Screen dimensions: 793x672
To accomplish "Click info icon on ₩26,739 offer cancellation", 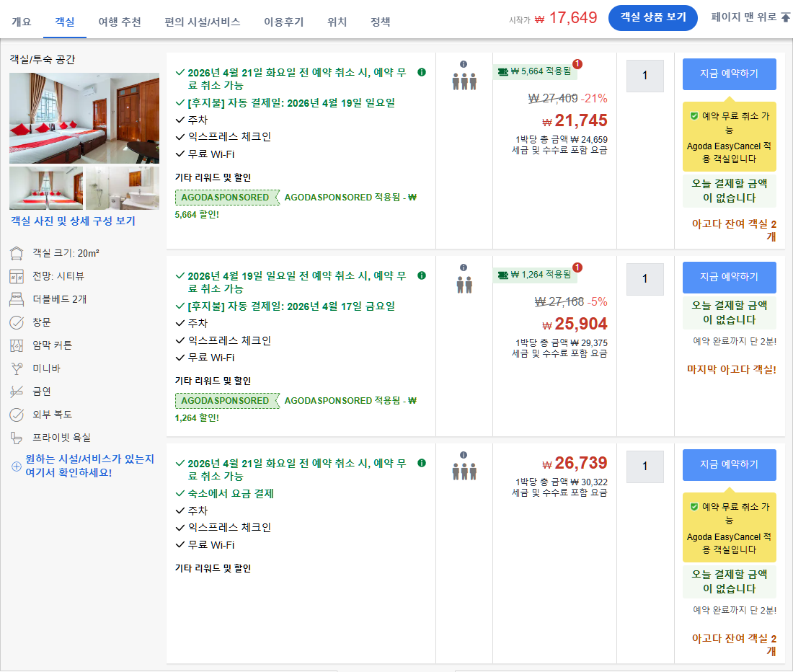I will tap(422, 463).
